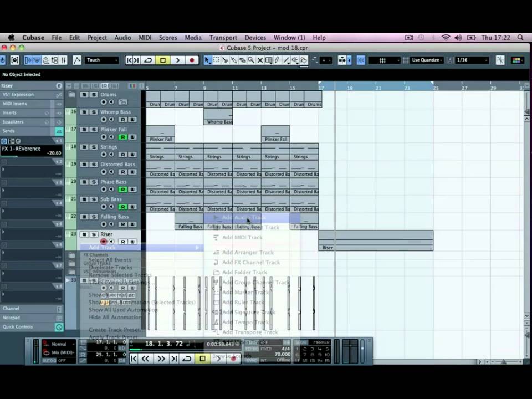
Task: Select the Range Selection tool
Action: click(216, 60)
